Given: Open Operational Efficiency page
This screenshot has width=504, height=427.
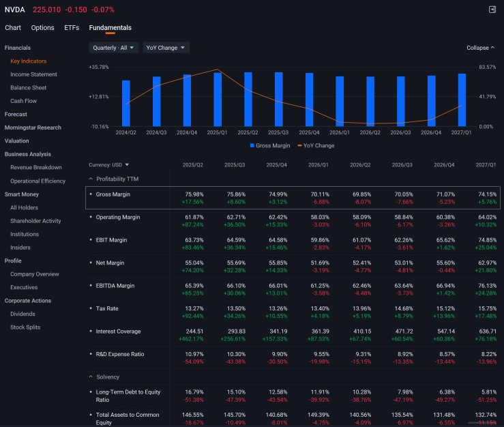Looking at the screenshot, I should [x=38, y=181].
